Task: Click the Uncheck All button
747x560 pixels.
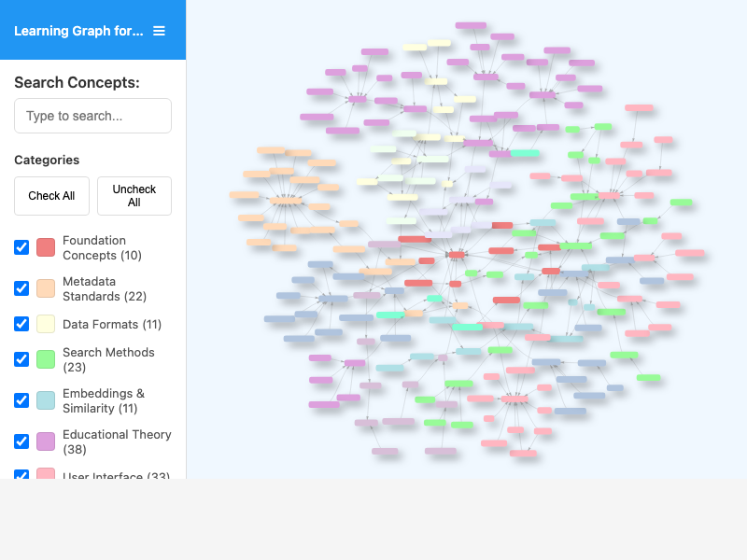Action: (x=134, y=196)
